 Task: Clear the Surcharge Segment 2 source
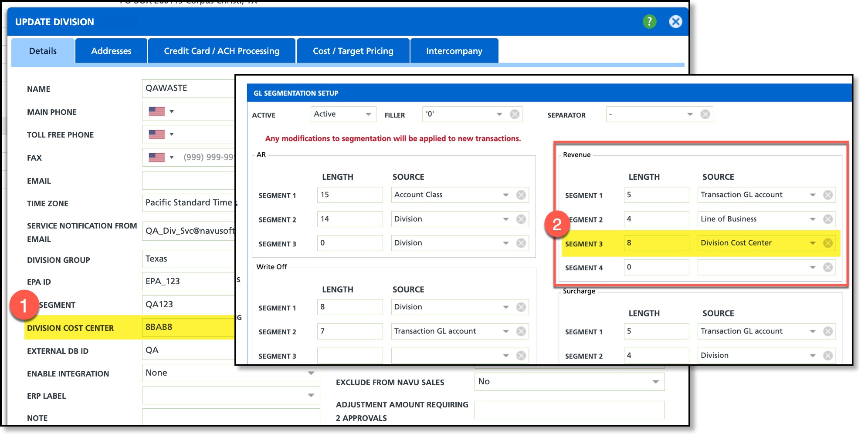pyautogui.click(x=827, y=356)
